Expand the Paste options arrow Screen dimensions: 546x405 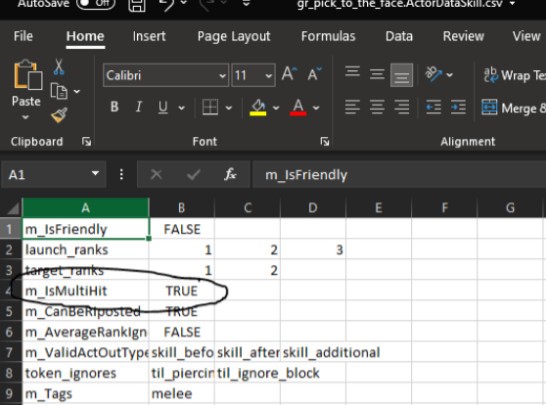pyautogui.click(x=25, y=117)
